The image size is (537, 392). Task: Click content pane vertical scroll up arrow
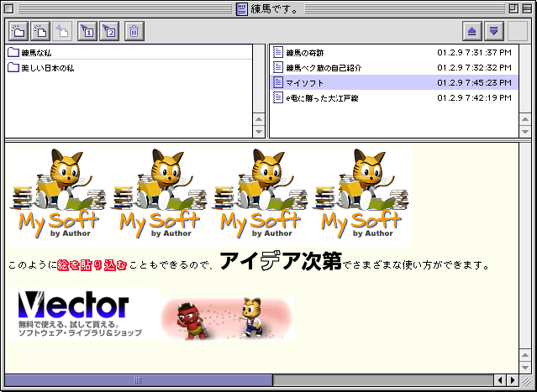525,355
